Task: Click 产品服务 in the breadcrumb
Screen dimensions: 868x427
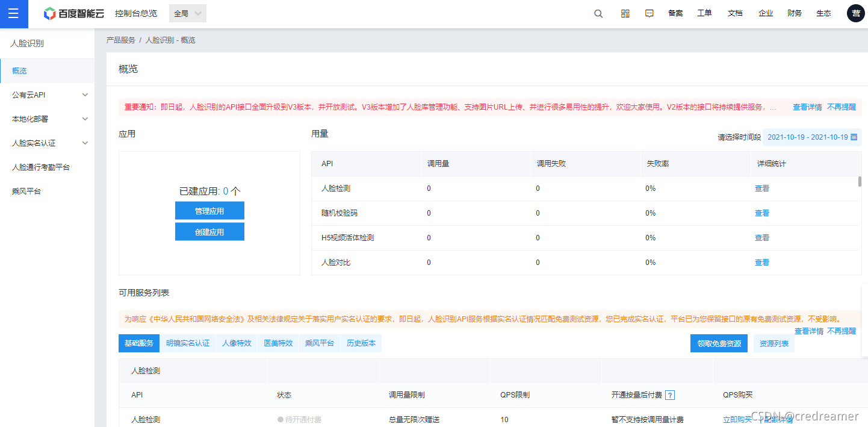Action: coord(121,40)
